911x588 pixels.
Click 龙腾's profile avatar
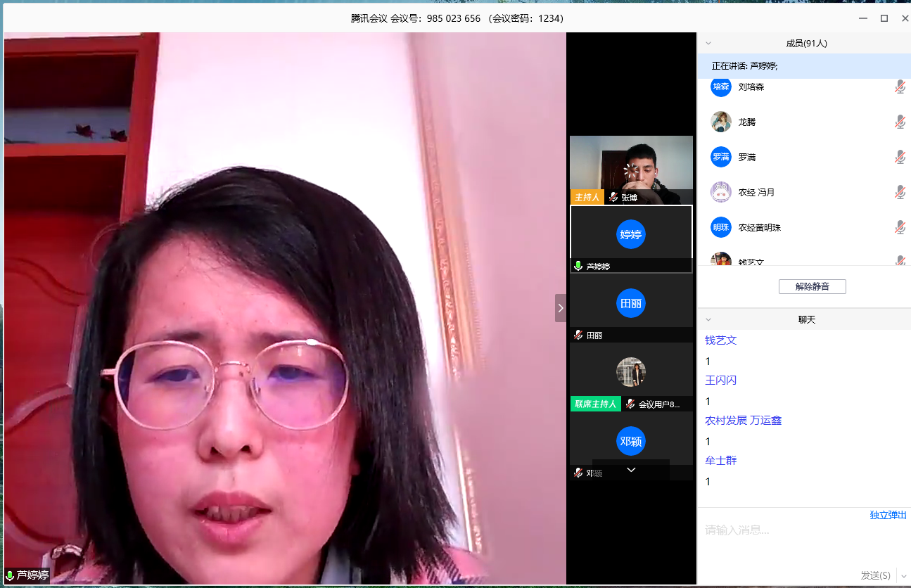720,122
